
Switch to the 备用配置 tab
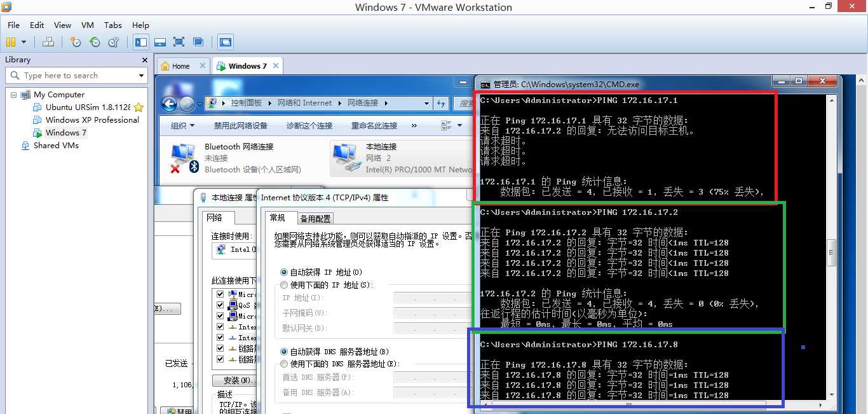click(315, 218)
